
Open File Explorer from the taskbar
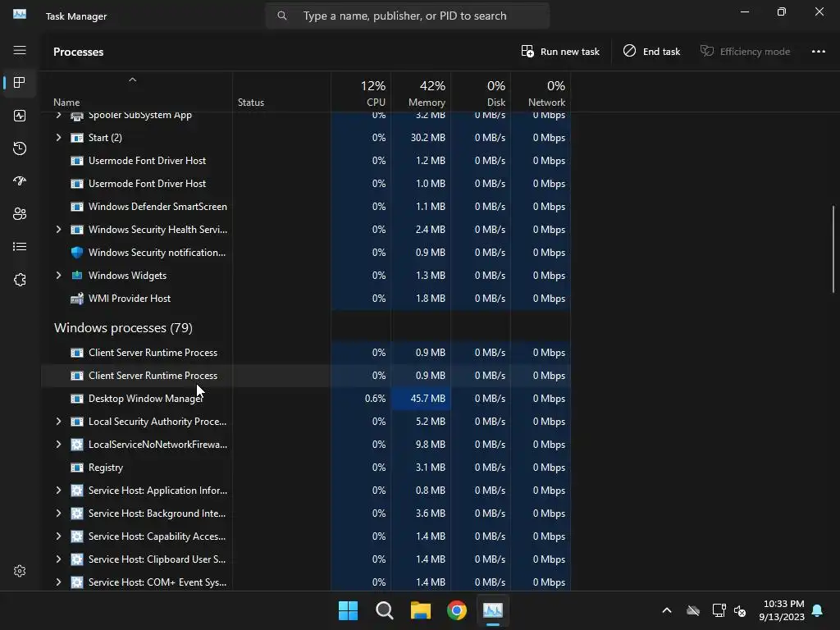(x=421, y=610)
